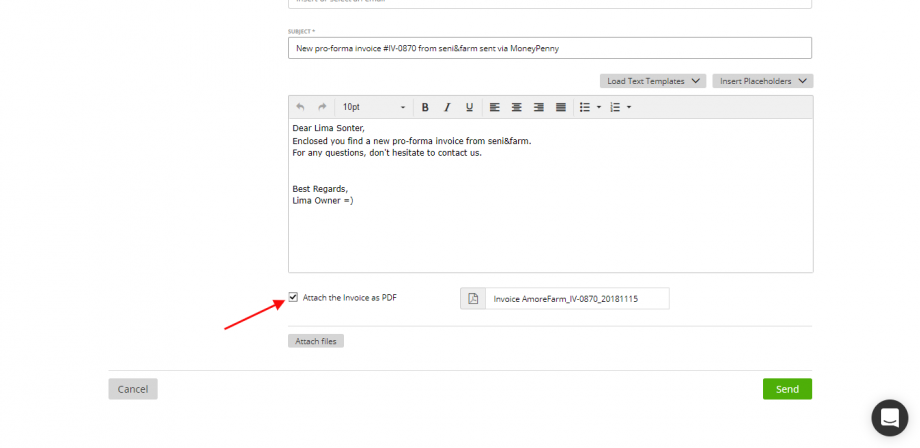Click the 'Dear Lima Sonter,' line

click(x=329, y=128)
